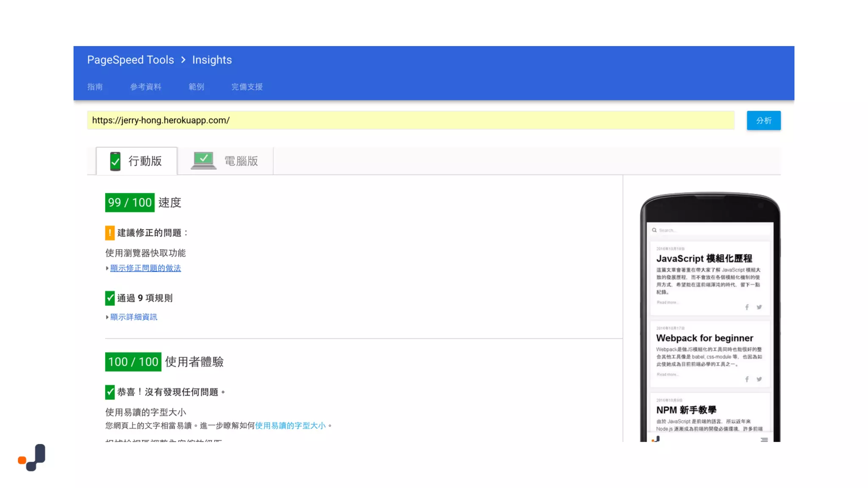Click the logo at bottom-left corner
Image resolution: width=868 pixels, height=488 pixels.
point(32,457)
